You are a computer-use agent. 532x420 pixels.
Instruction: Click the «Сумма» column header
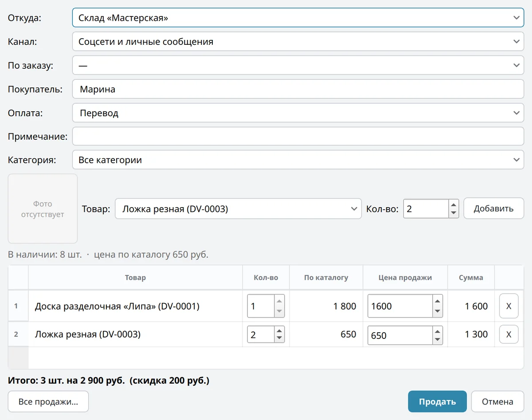point(471,278)
